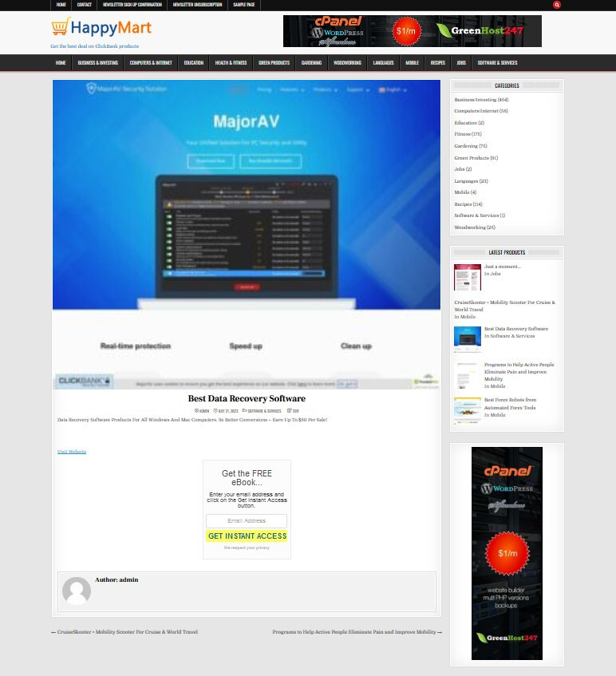Screen dimensions: 616x676
Task: Select Jobs in main navigation
Action: pos(461,62)
